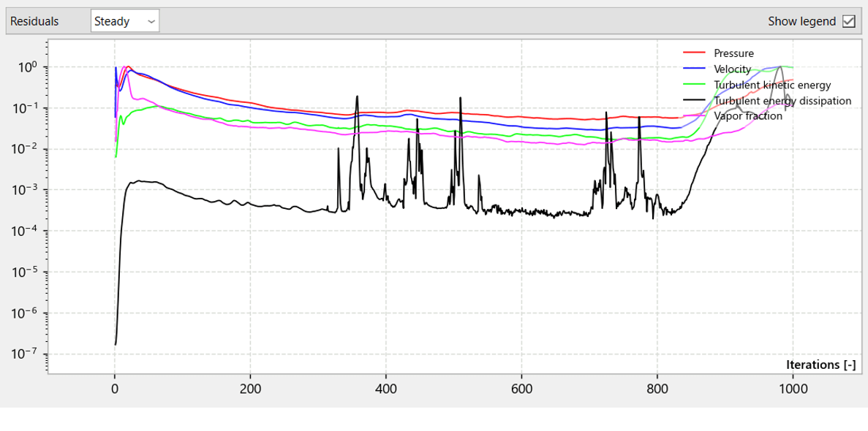This screenshot has height=431, width=868.
Task: Click the Iterations [-] axis label
Action: (x=821, y=365)
